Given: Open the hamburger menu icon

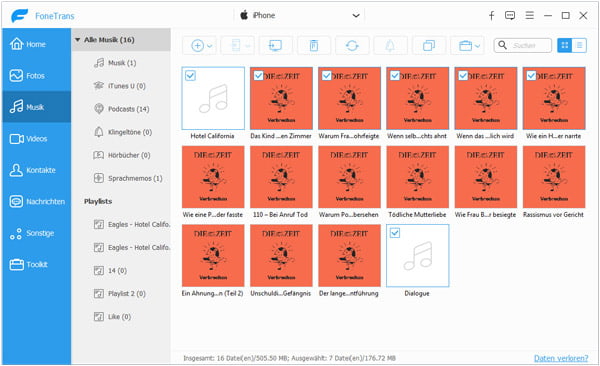Looking at the screenshot, I should (x=530, y=15).
